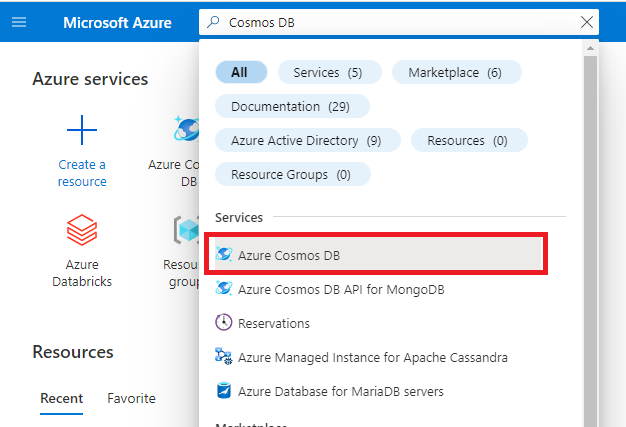This screenshot has height=427, width=626.
Task: Filter results by Resources (0)
Action: click(469, 140)
